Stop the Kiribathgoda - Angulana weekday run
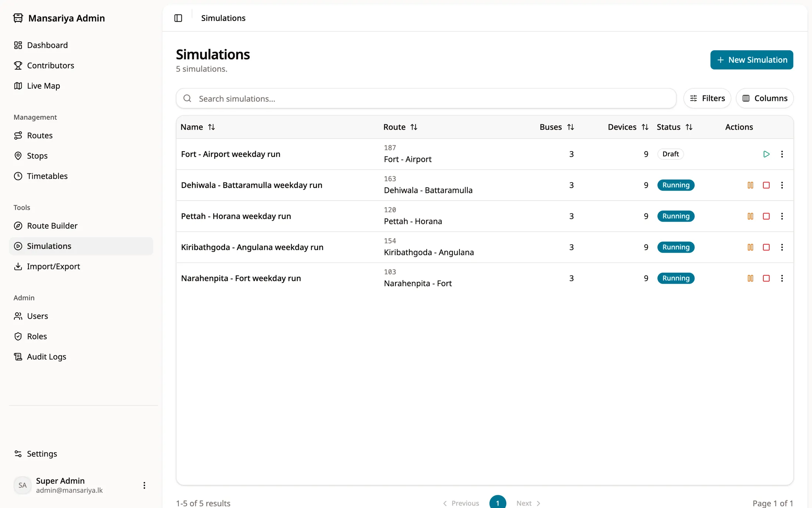Screen dimensions: 812x508 pos(766,247)
